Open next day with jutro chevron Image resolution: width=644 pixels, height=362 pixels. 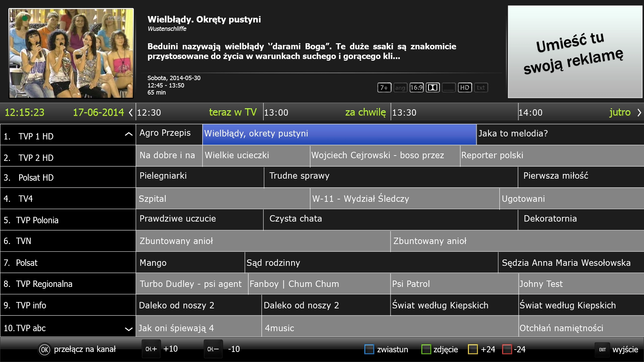pos(639,112)
